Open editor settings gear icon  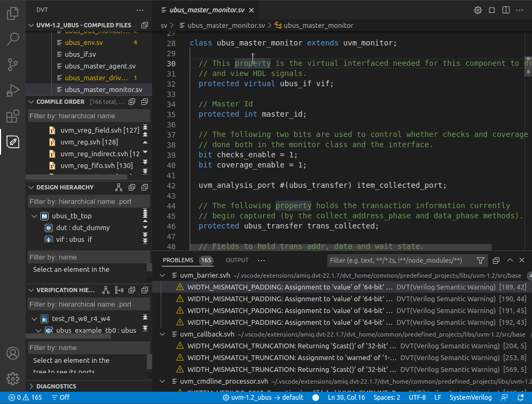coord(478,10)
